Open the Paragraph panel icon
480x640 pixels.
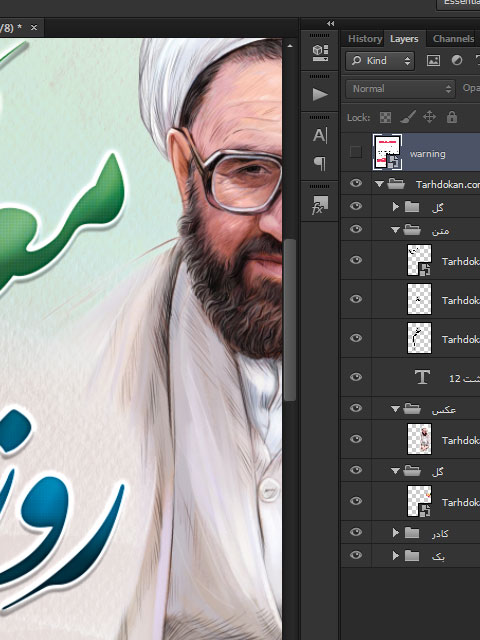(x=320, y=163)
